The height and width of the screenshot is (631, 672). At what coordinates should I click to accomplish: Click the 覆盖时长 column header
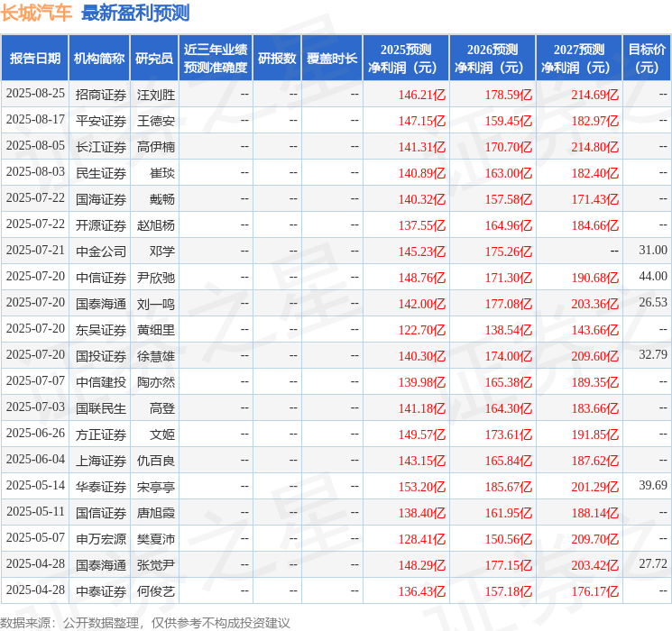pos(332,59)
